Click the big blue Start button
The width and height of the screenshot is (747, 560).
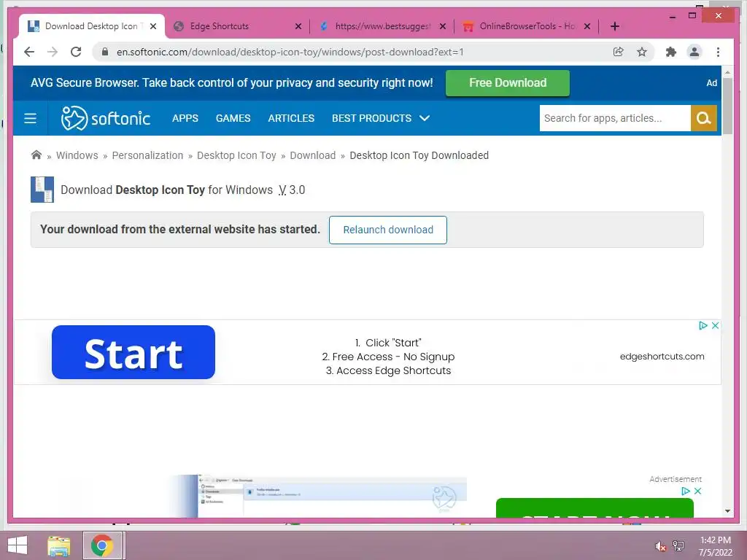133,352
